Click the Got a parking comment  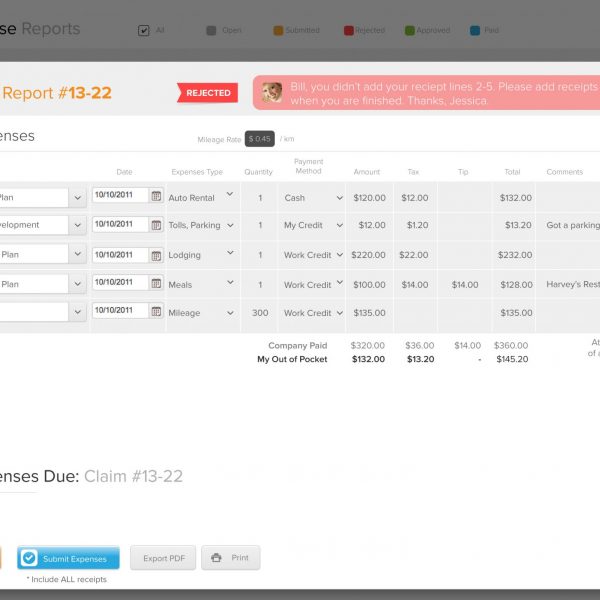point(573,225)
